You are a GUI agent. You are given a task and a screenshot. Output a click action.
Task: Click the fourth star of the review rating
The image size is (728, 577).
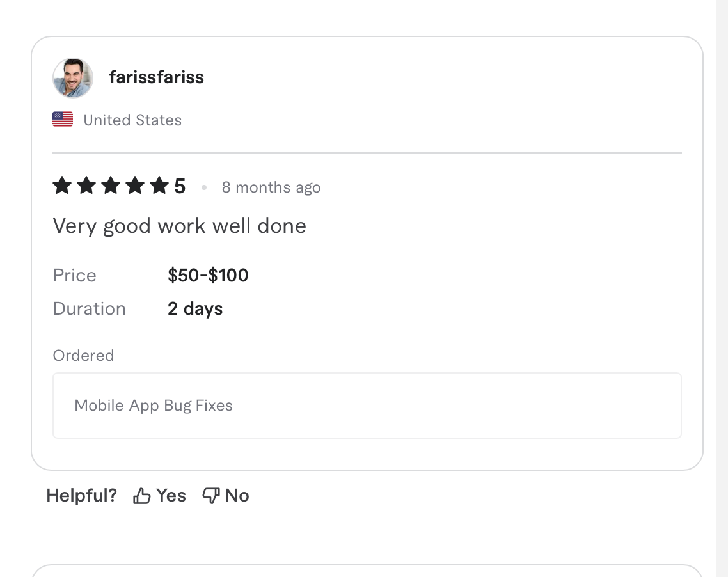point(135,186)
